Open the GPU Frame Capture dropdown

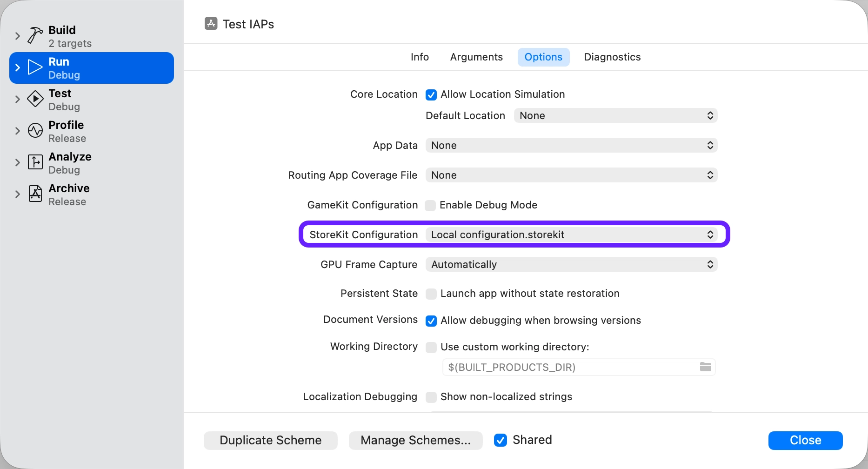tap(571, 264)
